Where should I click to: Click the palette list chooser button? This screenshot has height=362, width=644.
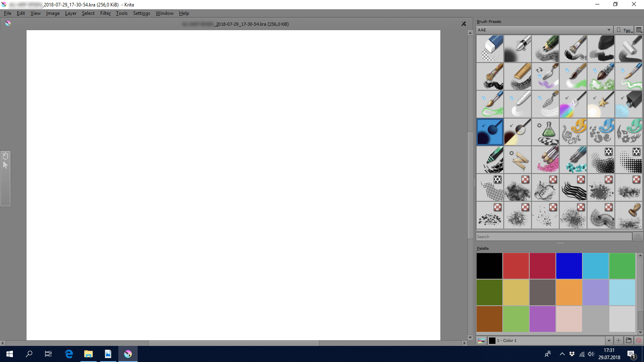coord(481,341)
